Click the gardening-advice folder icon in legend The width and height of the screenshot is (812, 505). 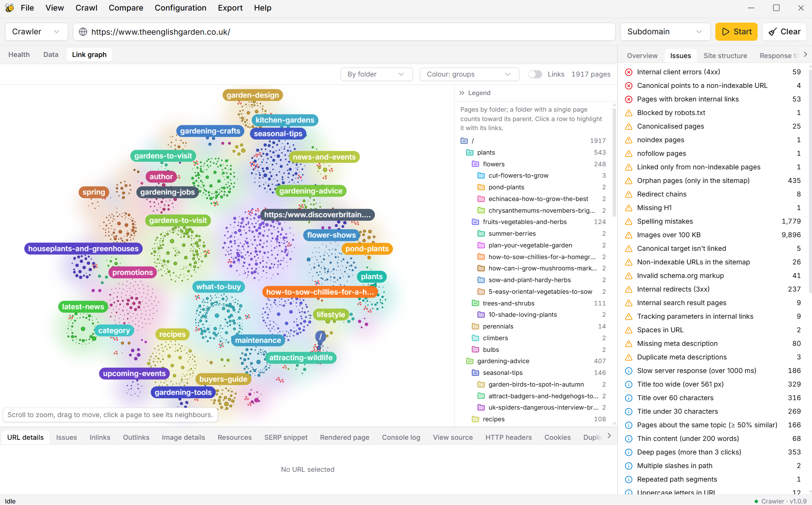pos(470,361)
